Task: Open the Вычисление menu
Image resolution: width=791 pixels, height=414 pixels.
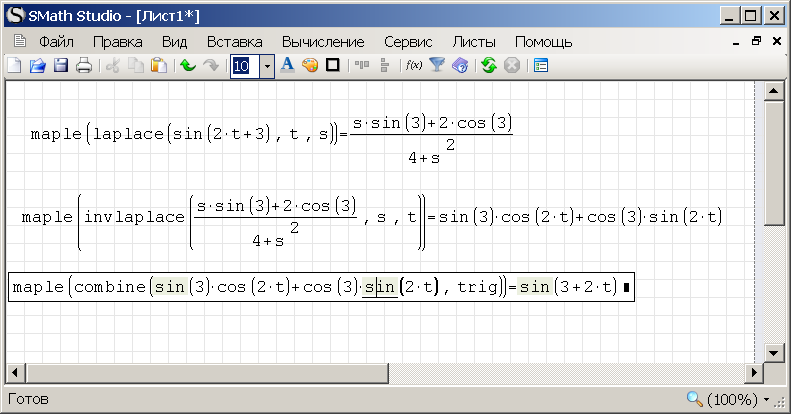Action: pyautogui.click(x=322, y=42)
